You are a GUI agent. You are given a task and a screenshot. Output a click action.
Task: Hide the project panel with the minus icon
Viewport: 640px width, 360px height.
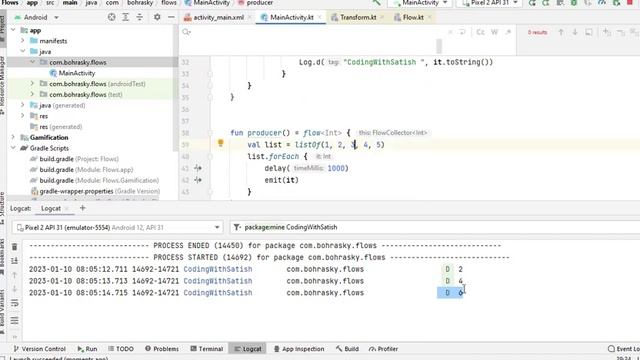pos(171,17)
